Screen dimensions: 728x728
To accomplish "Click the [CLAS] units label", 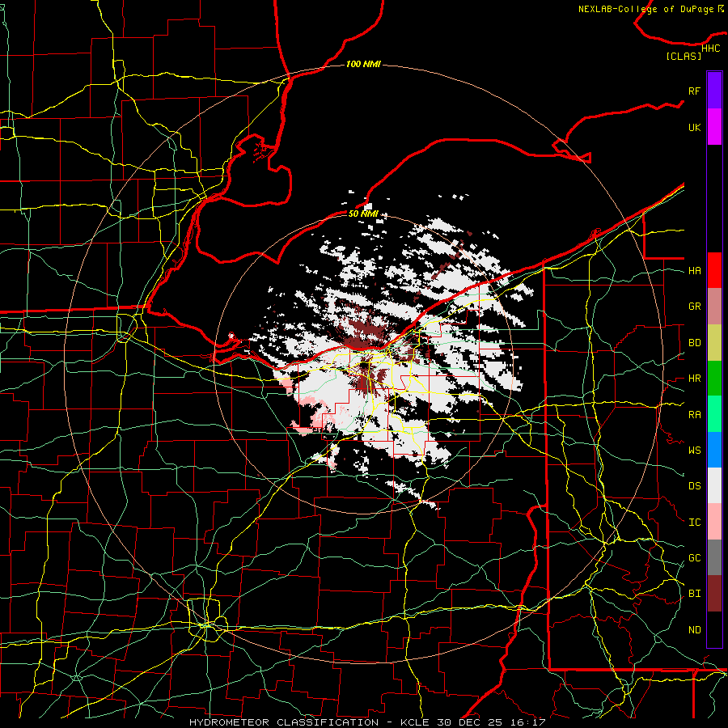I will (684, 56).
